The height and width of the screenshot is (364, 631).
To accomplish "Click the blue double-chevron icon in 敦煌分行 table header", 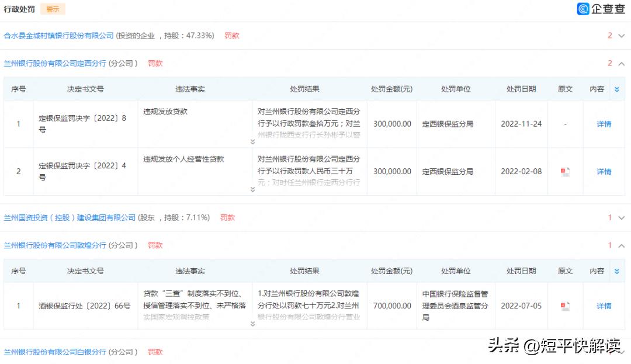I will point(617,271).
